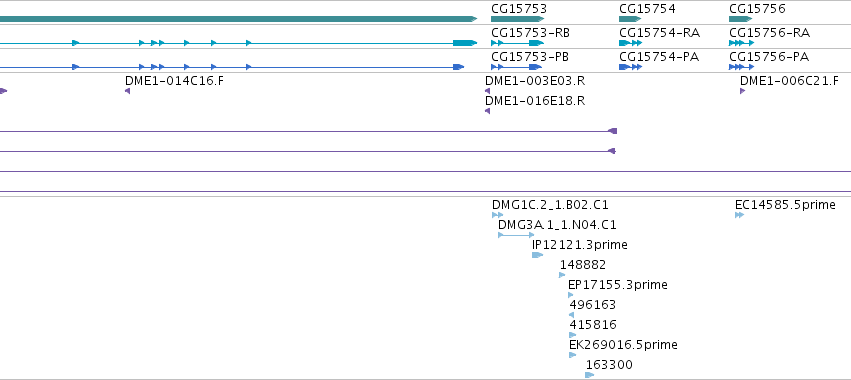The width and height of the screenshot is (851, 380).
Task: Click the CG15756 gene label
Action: tap(757, 9)
